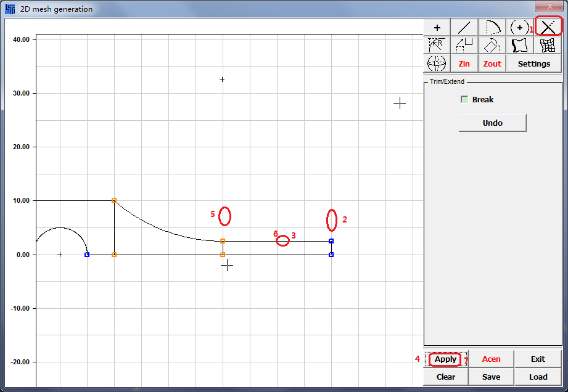Click the '40.00' axis label
Screen dimensions: 568x392
[21, 39]
